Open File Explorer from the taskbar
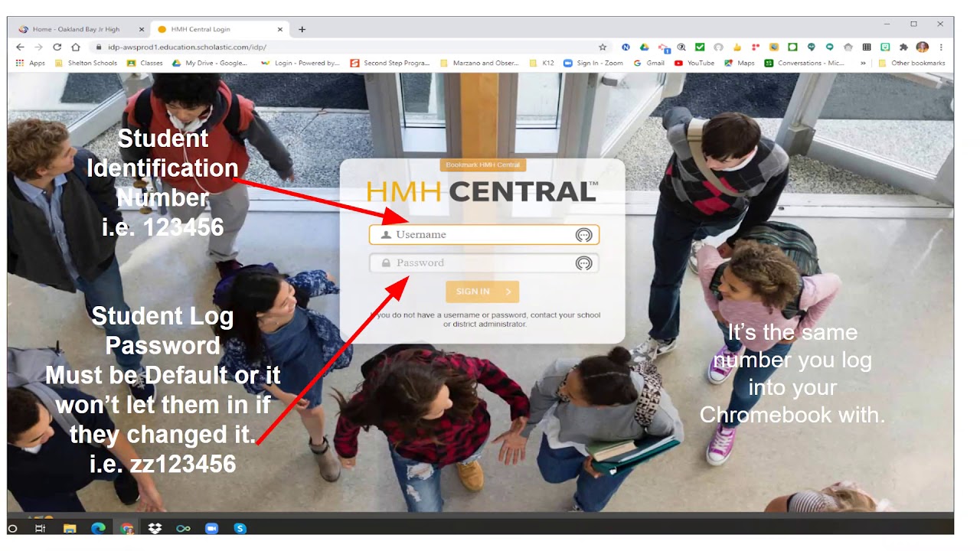This screenshot has width=980, height=551. [69, 528]
